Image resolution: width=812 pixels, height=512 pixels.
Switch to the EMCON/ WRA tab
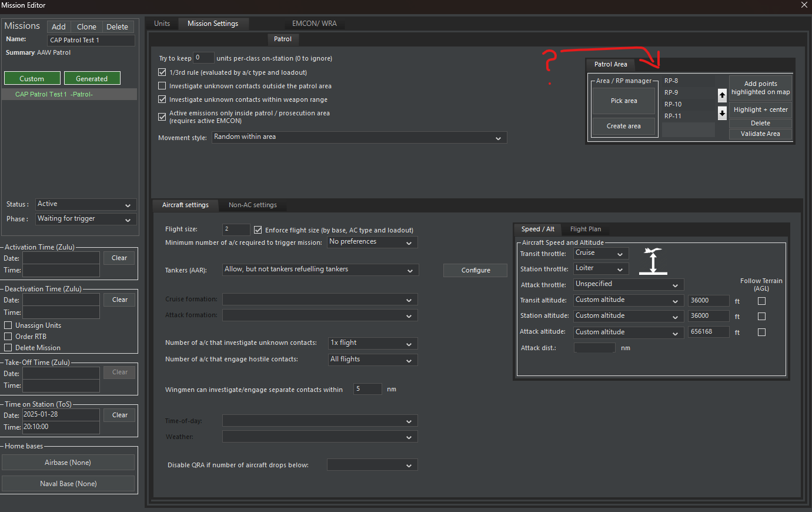pos(314,24)
